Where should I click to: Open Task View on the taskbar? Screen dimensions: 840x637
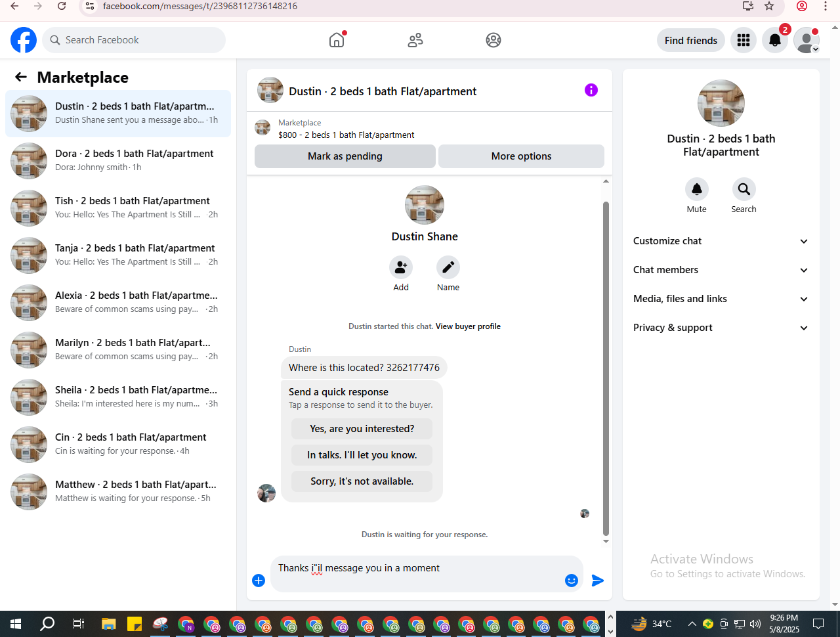click(78, 624)
